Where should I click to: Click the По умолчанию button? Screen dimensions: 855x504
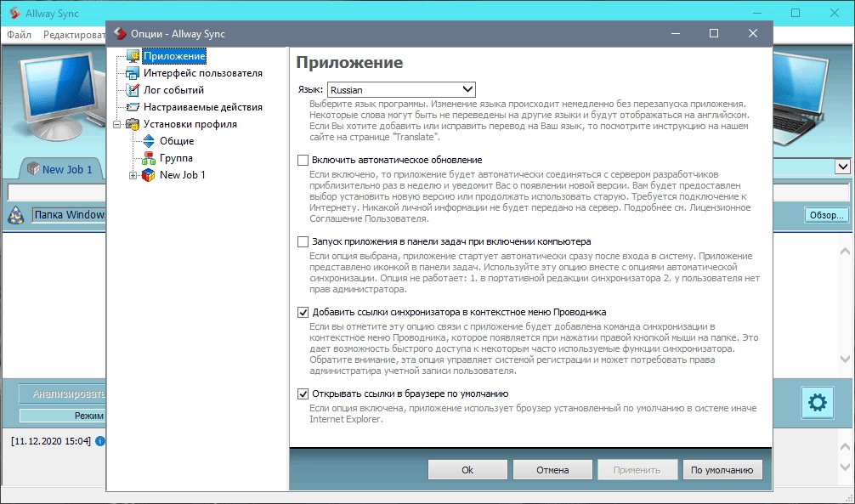click(722, 470)
